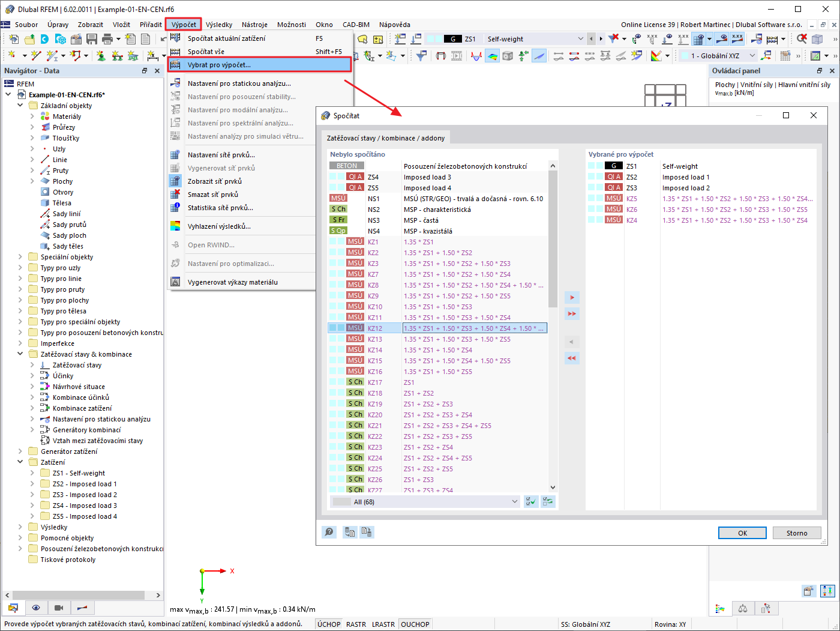The width and height of the screenshot is (840, 631).
Task: Click the add all double-arrow button
Action: click(x=572, y=313)
